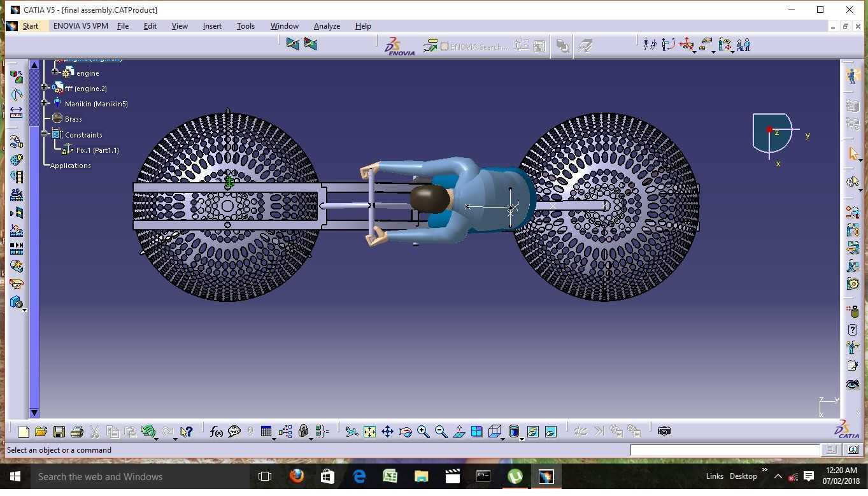Image resolution: width=868 pixels, height=496 pixels.
Task: Open the isometric view cube dropdown arrow
Action: point(503,439)
